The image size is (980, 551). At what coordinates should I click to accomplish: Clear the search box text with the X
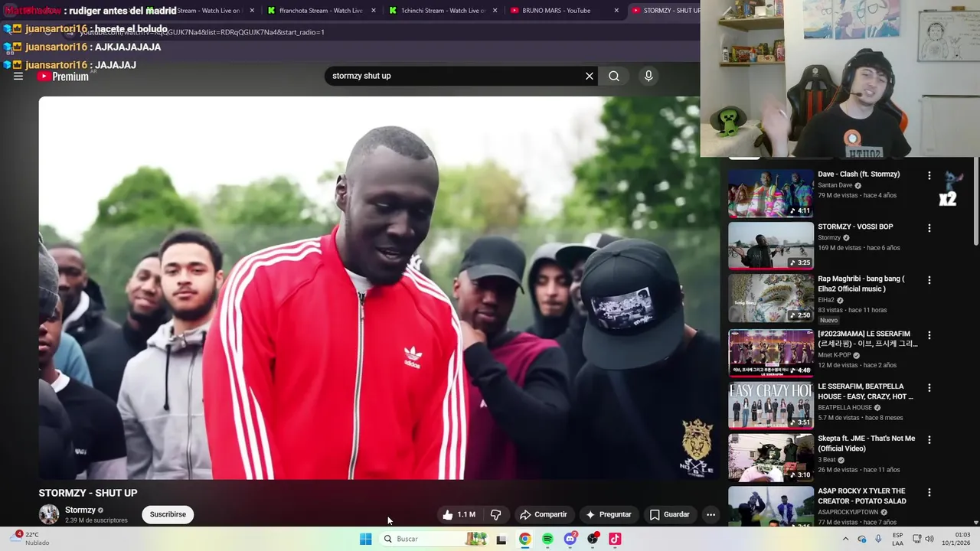click(x=590, y=76)
